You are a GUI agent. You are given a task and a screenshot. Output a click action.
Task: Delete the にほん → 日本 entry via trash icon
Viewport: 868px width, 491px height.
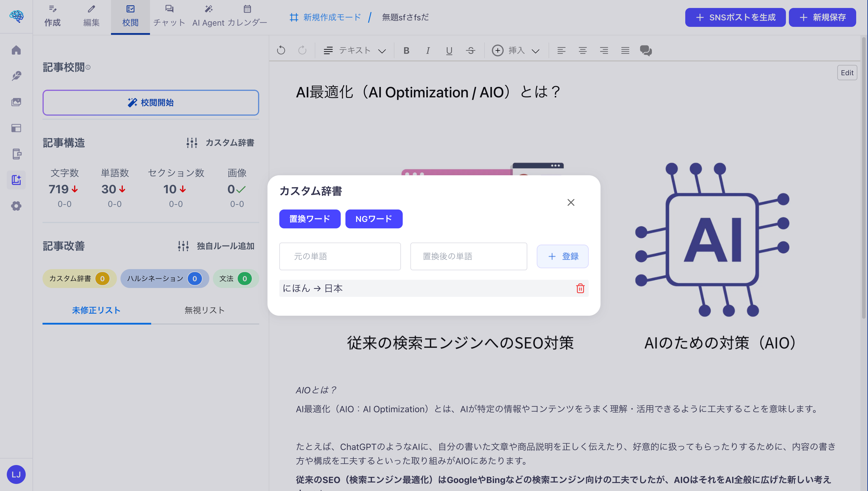pos(580,288)
